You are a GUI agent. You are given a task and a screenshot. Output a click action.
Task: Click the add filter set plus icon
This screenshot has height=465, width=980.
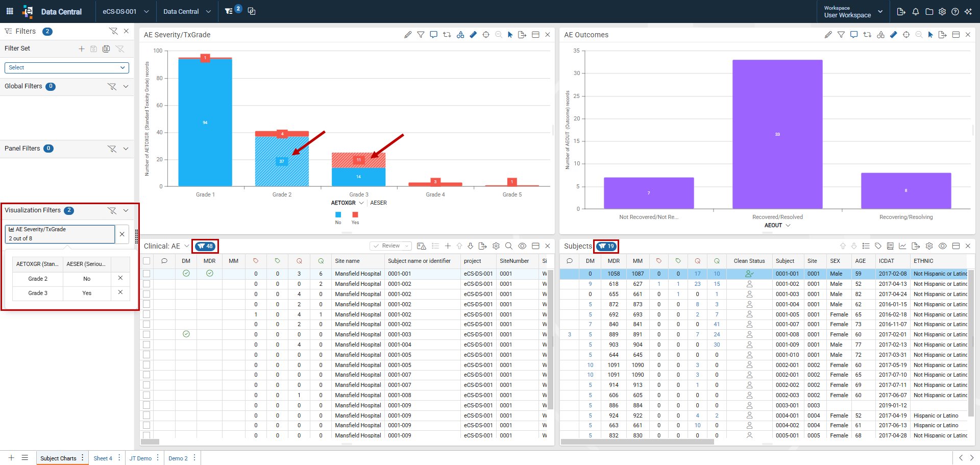tap(82, 48)
